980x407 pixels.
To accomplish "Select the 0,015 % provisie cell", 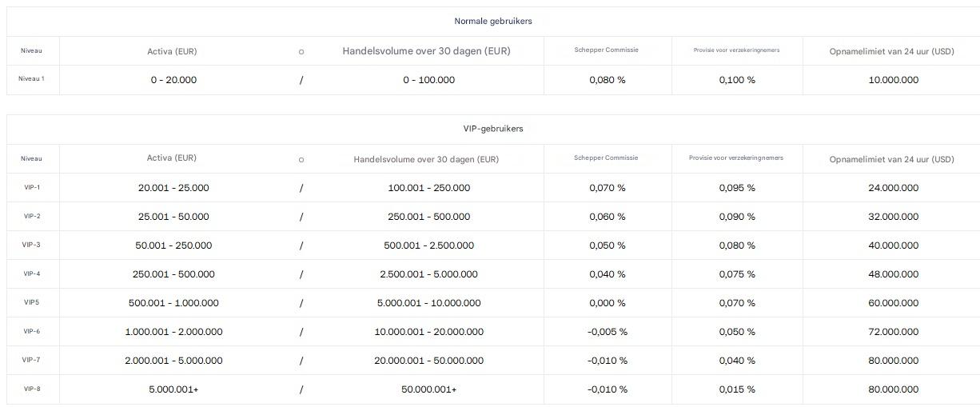I will [736, 389].
